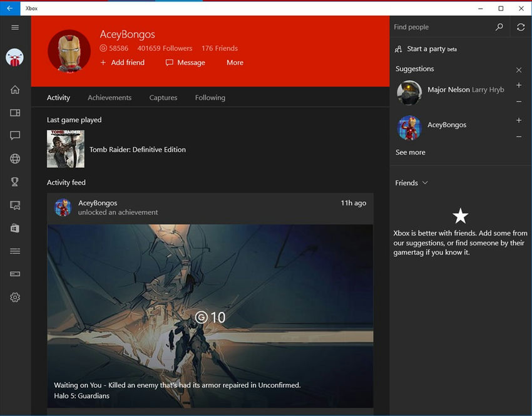Open Achievements with the trophy sidebar icon
The width and height of the screenshot is (532, 416).
coord(15,182)
